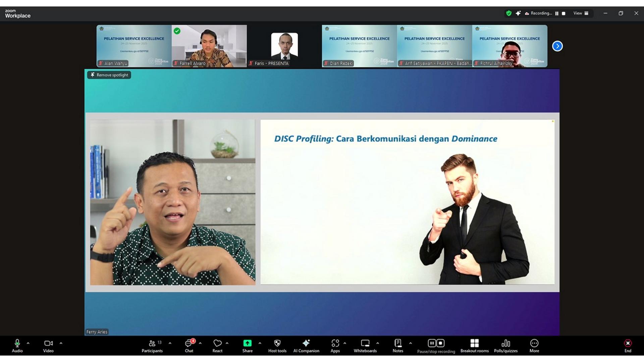
Task: Expand the audio options arrow
Action: [x=28, y=343]
